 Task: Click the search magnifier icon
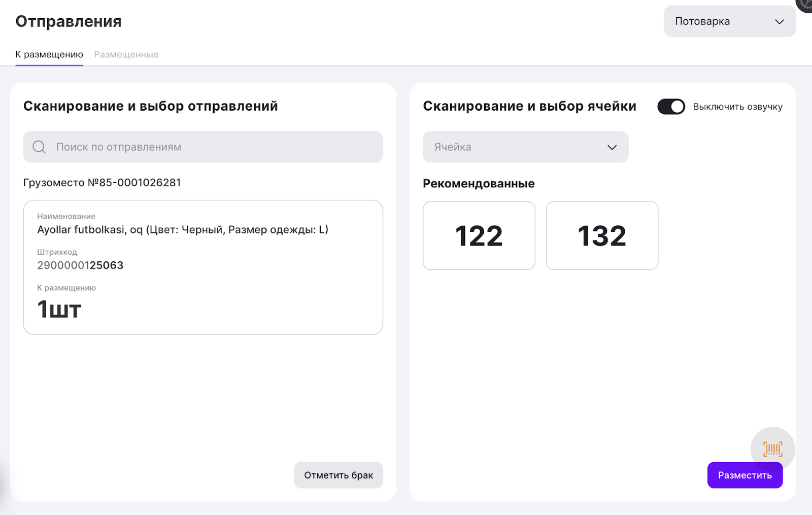39,147
